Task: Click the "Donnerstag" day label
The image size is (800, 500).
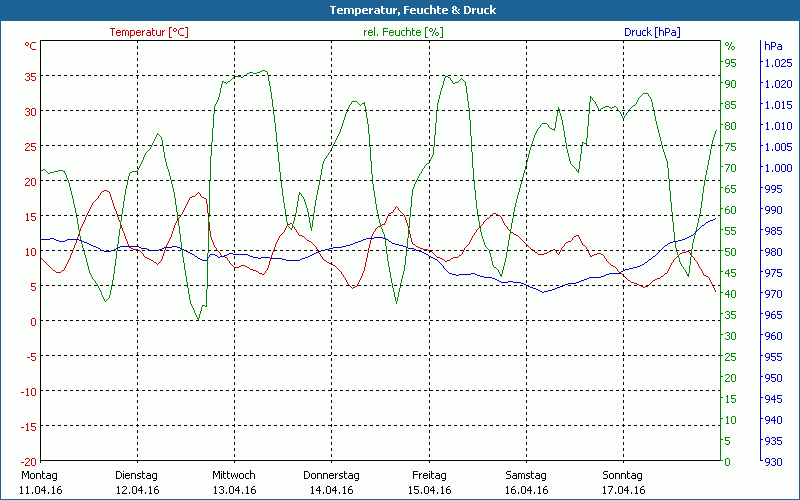Action: tap(331, 475)
